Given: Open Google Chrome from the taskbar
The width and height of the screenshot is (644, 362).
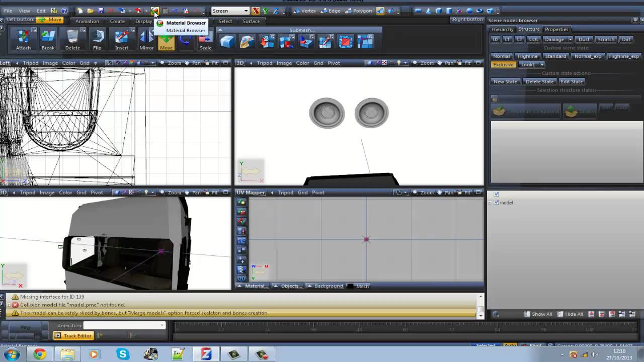Looking at the screenshot, I should [x=40, y=354].
